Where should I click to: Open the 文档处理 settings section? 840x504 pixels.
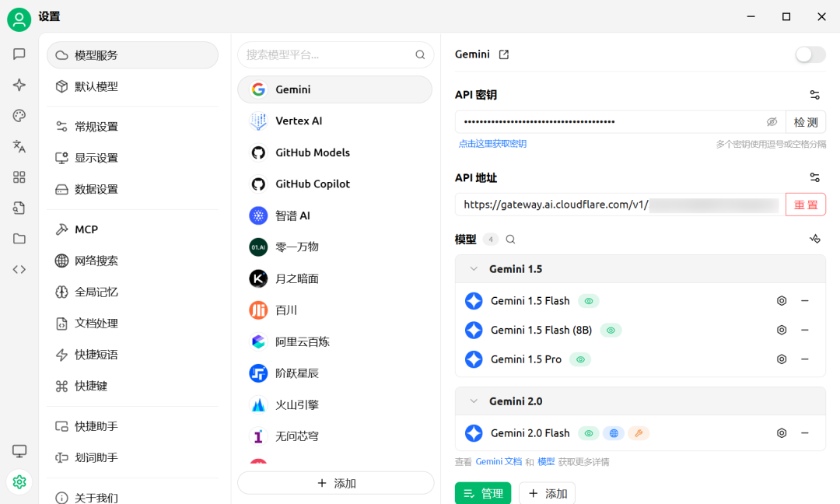(x=132, y=324)
